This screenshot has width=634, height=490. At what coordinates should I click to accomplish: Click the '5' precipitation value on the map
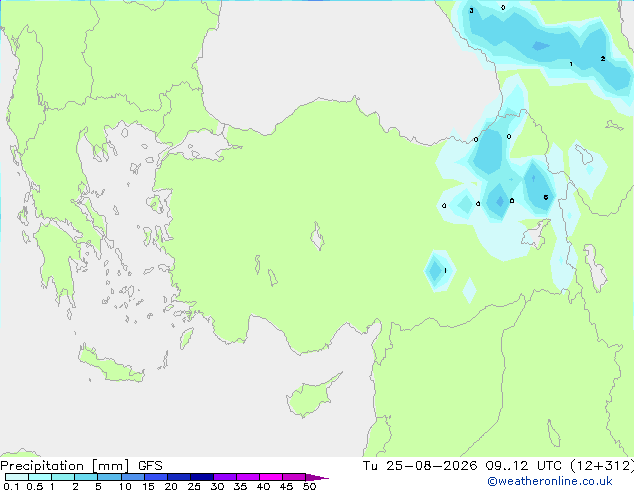546,197
